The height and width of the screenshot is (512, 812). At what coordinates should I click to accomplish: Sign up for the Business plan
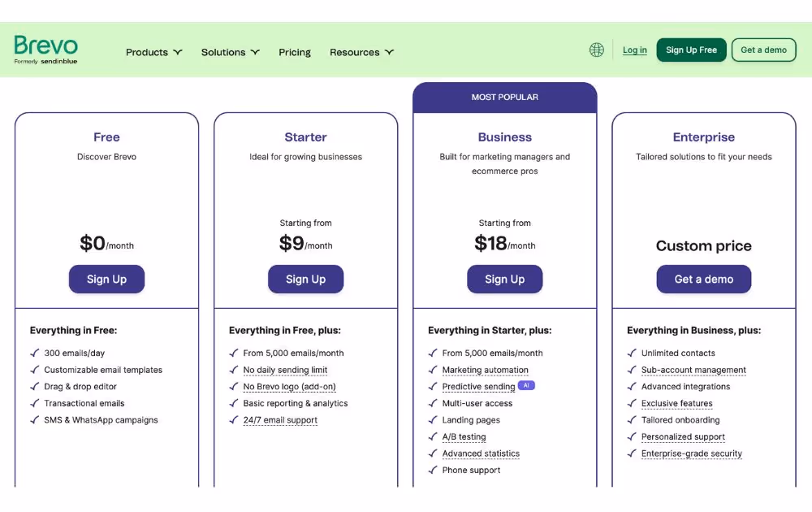504,280
